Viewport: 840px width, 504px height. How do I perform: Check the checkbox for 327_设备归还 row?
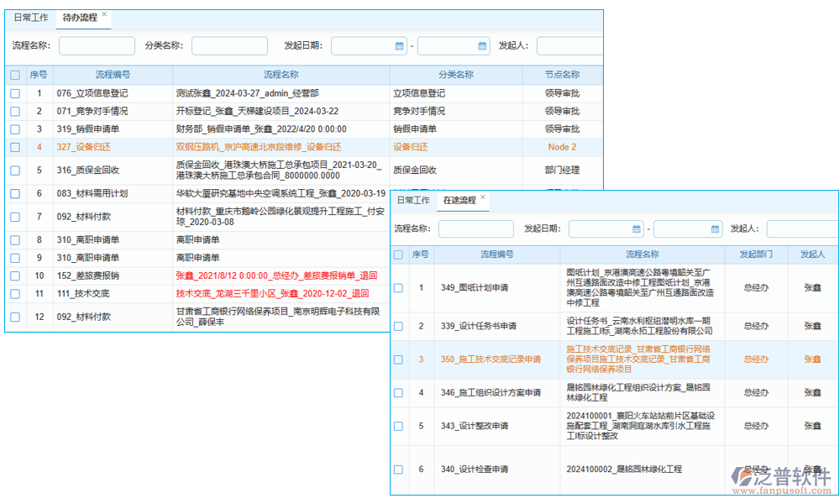pos(14,148)
